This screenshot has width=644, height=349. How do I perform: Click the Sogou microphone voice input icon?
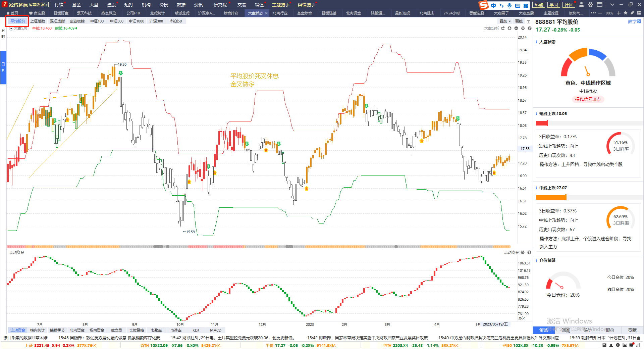(509, 5)
